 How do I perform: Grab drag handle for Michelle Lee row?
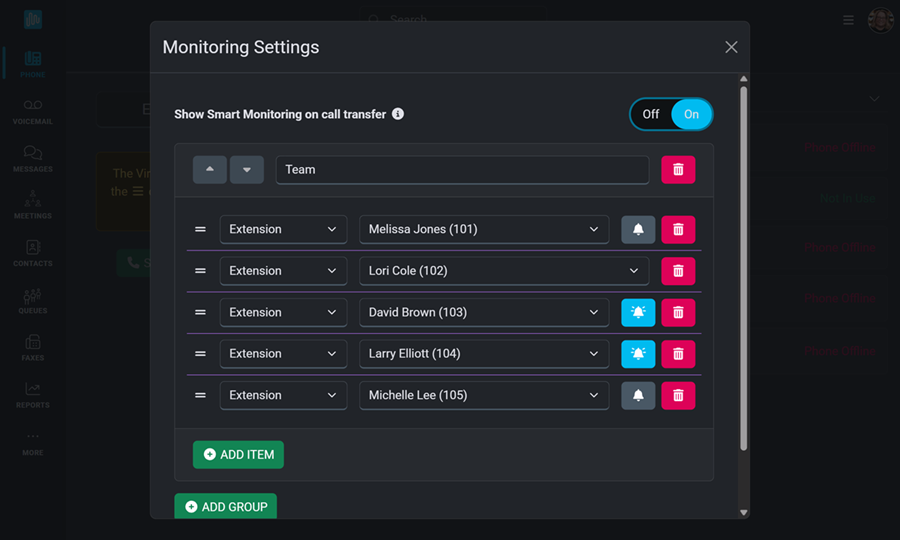click(200, 395)
